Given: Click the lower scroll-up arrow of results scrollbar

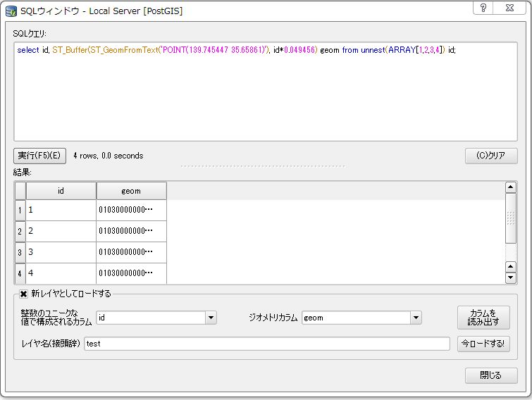Looking at the screenshot, I should click(x=511, y=267).
